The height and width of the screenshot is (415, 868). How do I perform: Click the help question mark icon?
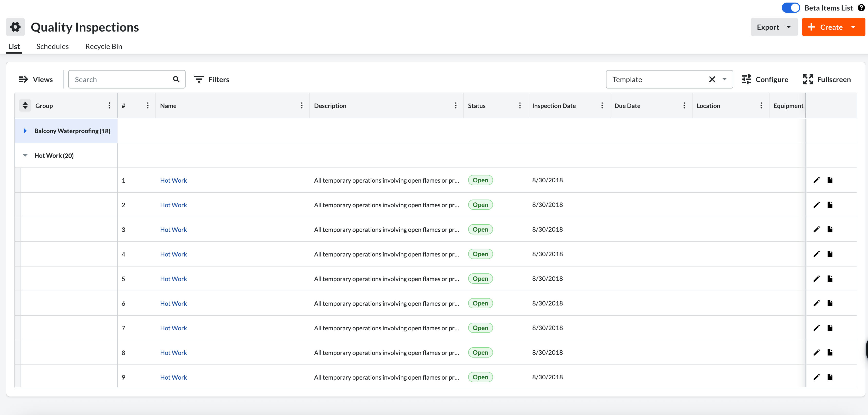click(x=861, y=8)
